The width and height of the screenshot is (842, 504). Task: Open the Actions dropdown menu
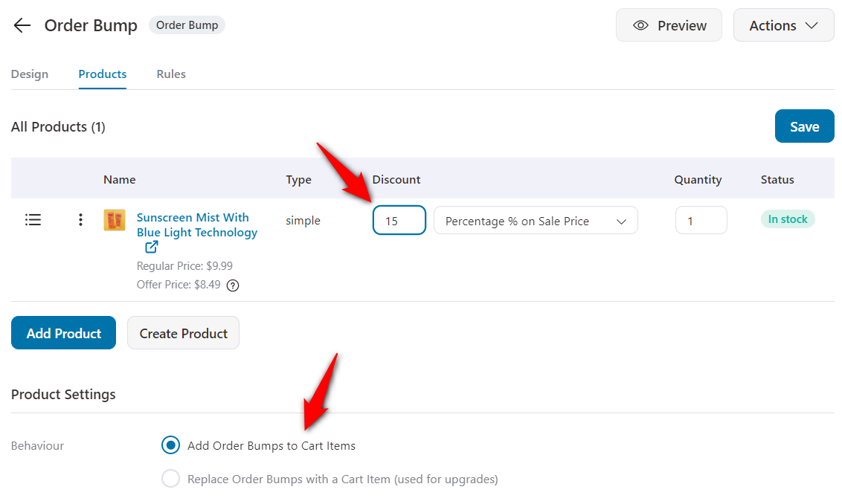(x=783, y=25)
